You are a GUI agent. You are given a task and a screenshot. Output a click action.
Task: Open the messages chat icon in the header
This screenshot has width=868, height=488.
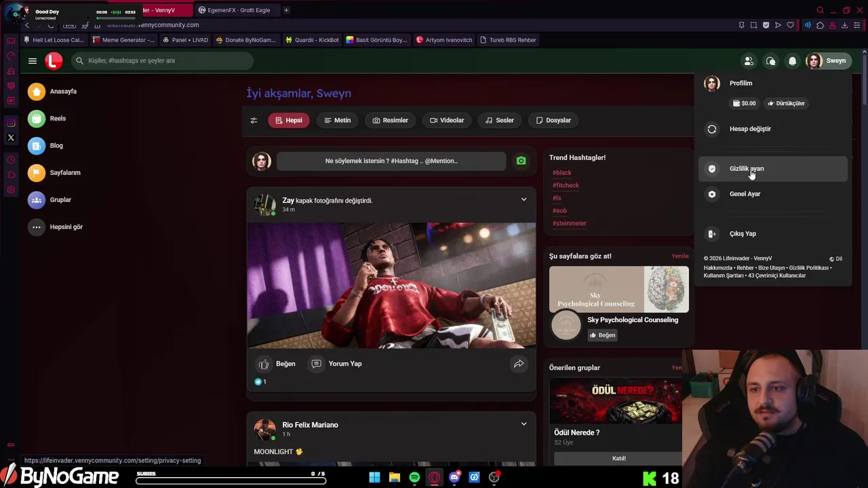(770, 61)
